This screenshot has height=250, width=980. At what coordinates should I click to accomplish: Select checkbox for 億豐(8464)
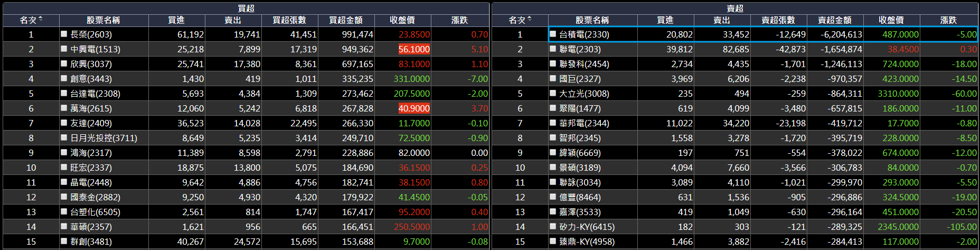(x=553, y=197)
